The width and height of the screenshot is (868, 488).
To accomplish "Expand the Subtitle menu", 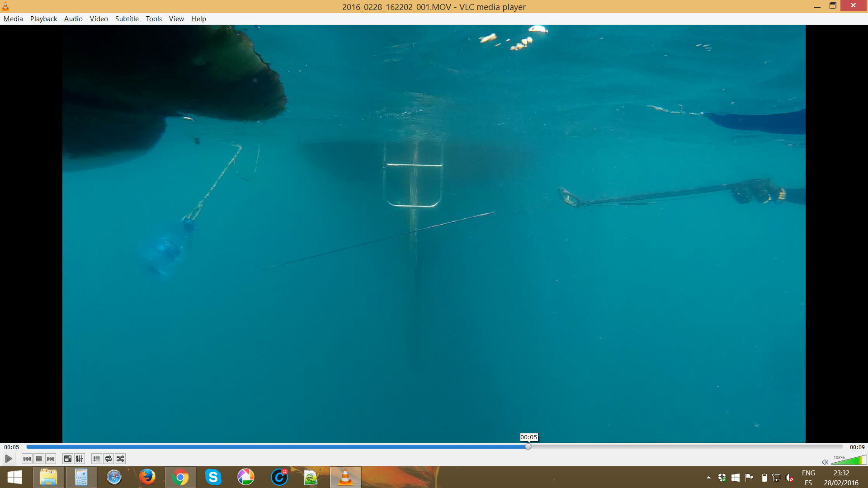I will [x=127, y=19].
